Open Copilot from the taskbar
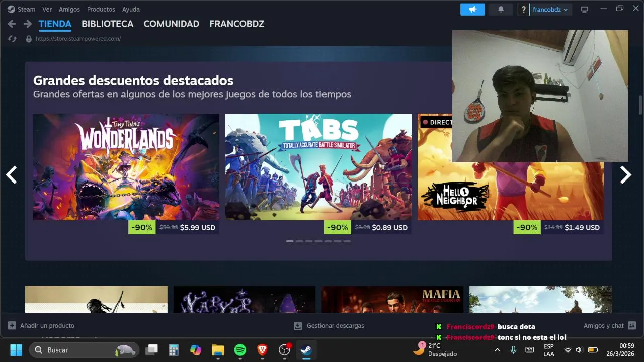Screen dimensions: 644x362 click(x=196, y=350)
